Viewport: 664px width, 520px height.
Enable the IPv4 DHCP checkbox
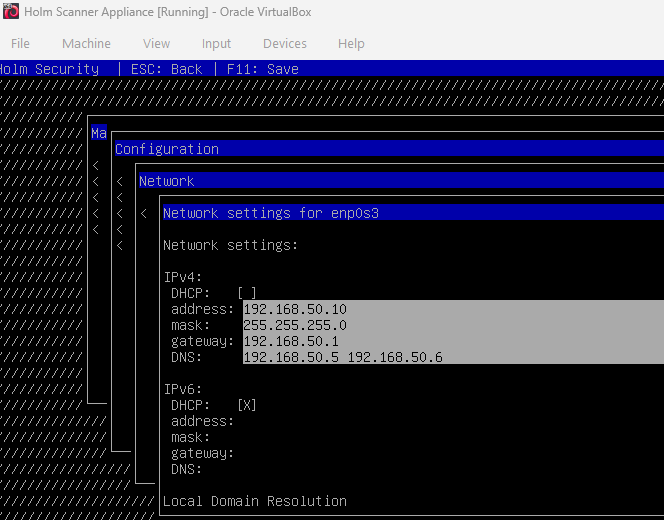[x=247, y=293]
